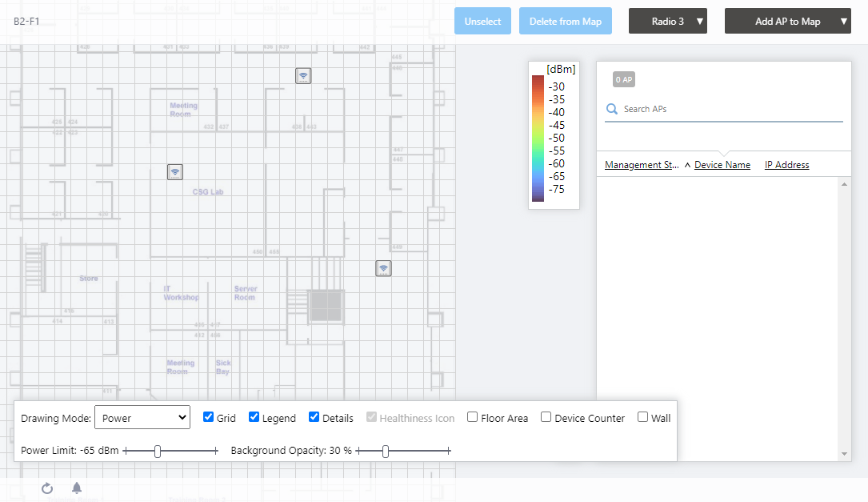This screenshot has height=502, width=868.
Task: Click the search magnifier icon
Action: 612,109
